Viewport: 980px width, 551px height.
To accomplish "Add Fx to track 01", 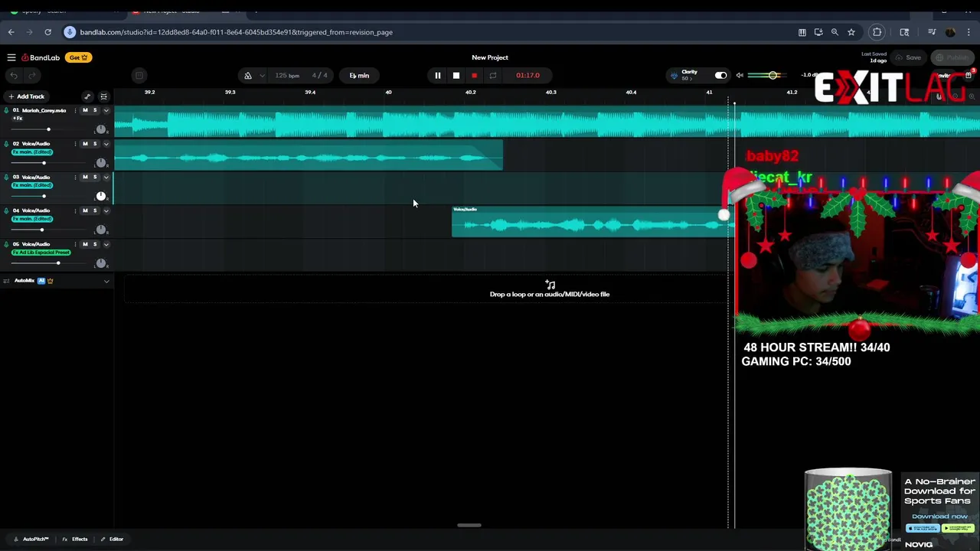I will pos(18,119).
